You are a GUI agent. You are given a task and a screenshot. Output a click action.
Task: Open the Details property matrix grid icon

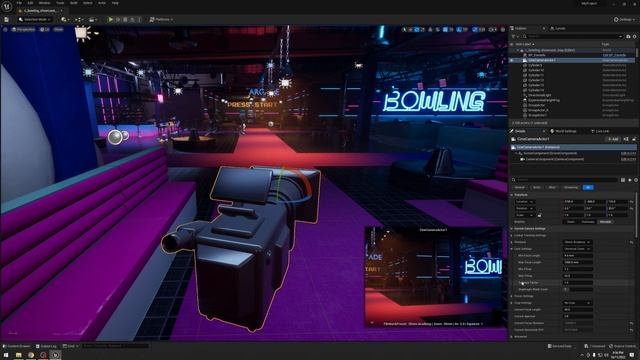point(623,180)
